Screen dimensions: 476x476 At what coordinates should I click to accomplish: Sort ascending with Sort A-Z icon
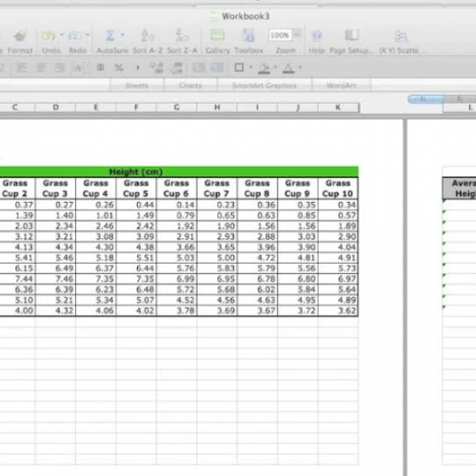(x=148, y=35)
